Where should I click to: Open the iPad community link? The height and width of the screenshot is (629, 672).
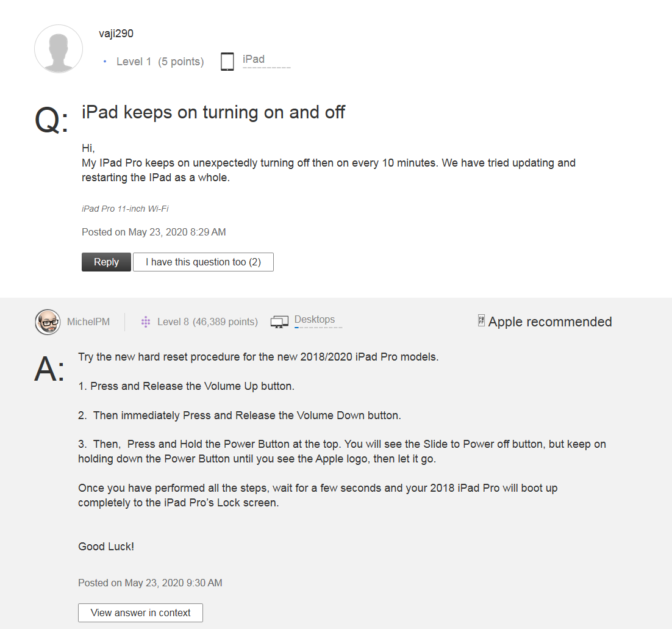(x=254, y=59)
